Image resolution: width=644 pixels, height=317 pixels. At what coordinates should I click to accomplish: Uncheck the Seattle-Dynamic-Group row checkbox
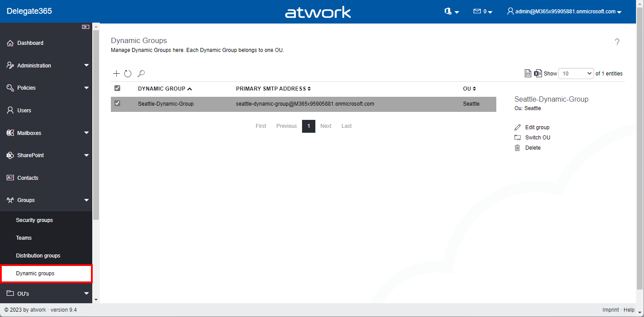pyautogui.click(x=118, y=103)
